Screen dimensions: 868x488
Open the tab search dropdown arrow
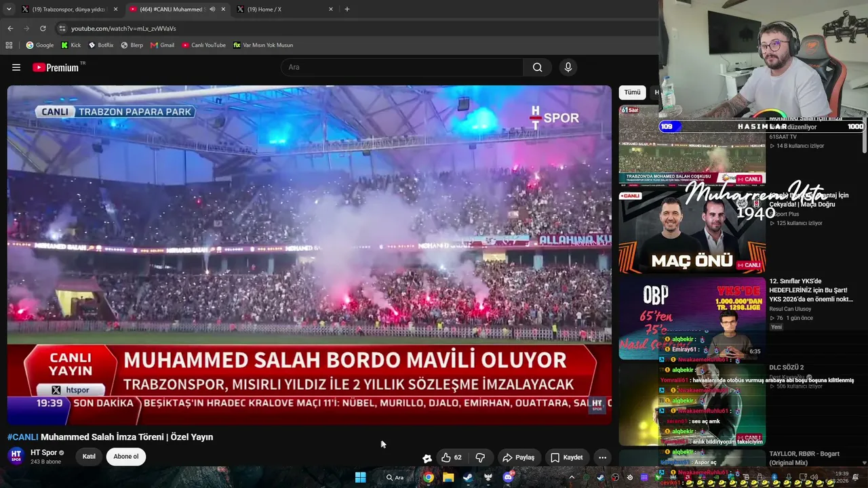pyautogui.click(x=9, y=9)
